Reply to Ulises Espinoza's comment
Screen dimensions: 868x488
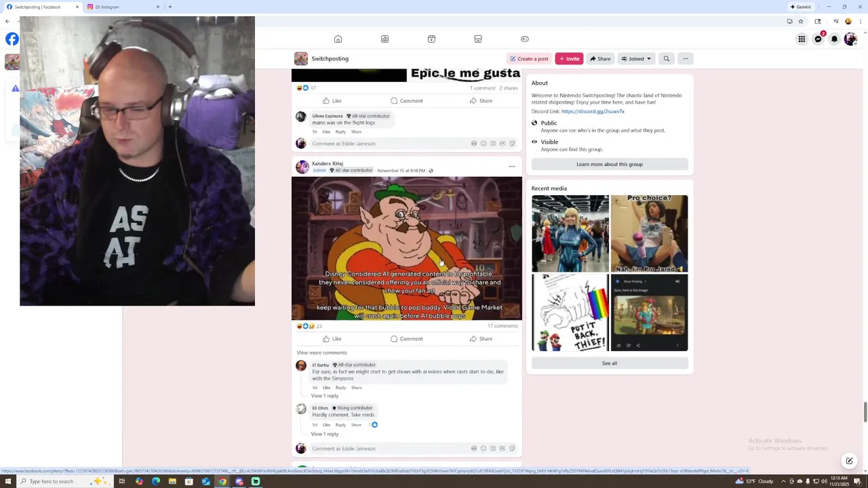point(340,131)
